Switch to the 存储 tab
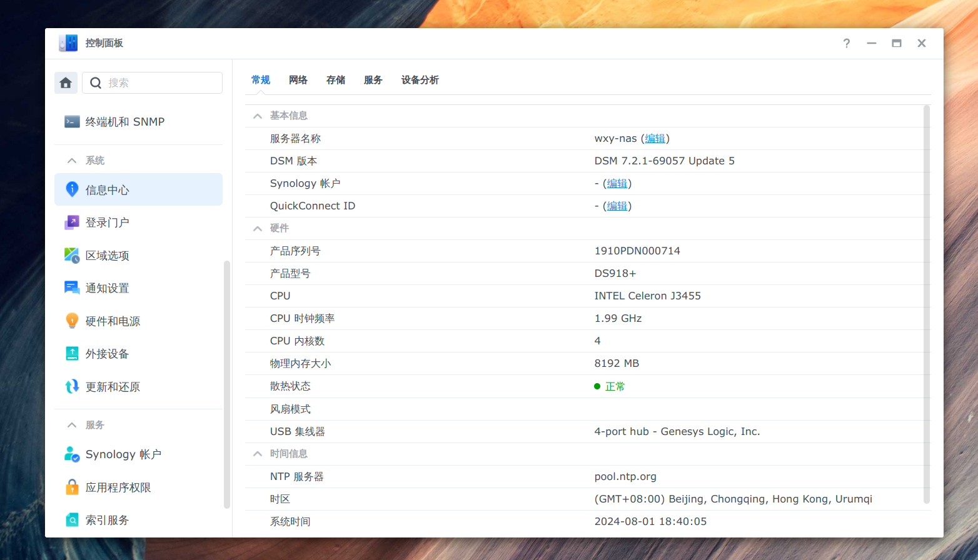The image size is (978, 560). [x=335, y=80]
